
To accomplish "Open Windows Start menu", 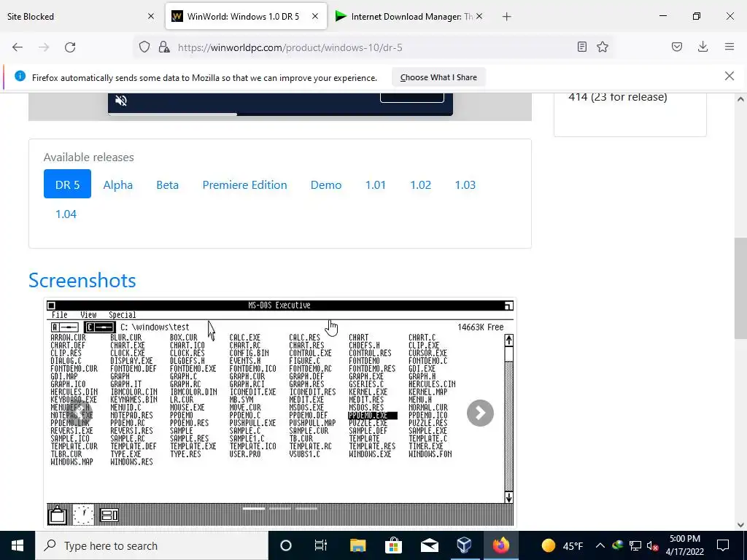I will (18, 545).
